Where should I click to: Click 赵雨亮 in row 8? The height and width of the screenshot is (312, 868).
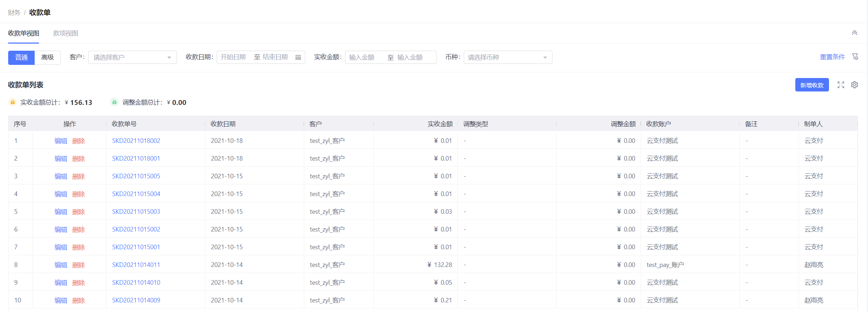814,265
